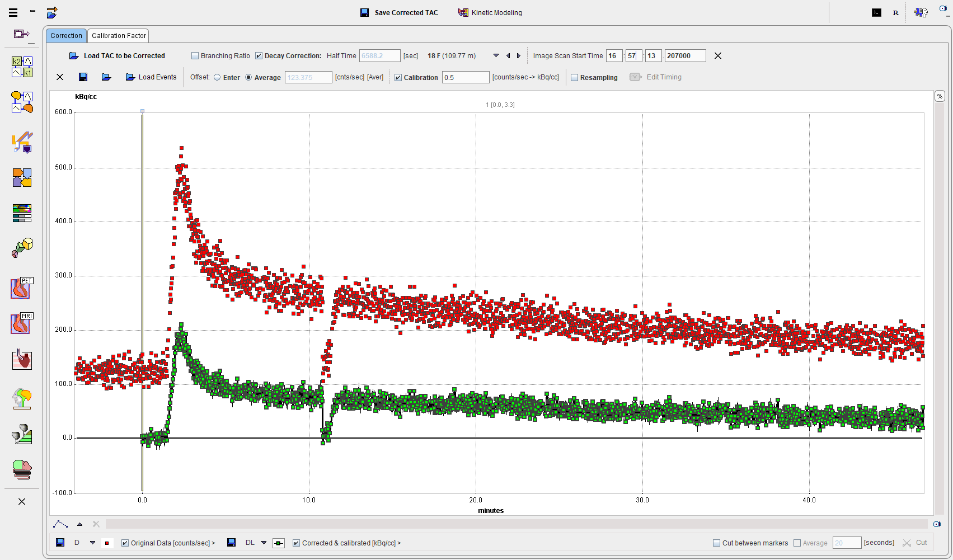Click the marker handle at time 0.0
Screen dimensions: 953x560
(x=142, y=111)
